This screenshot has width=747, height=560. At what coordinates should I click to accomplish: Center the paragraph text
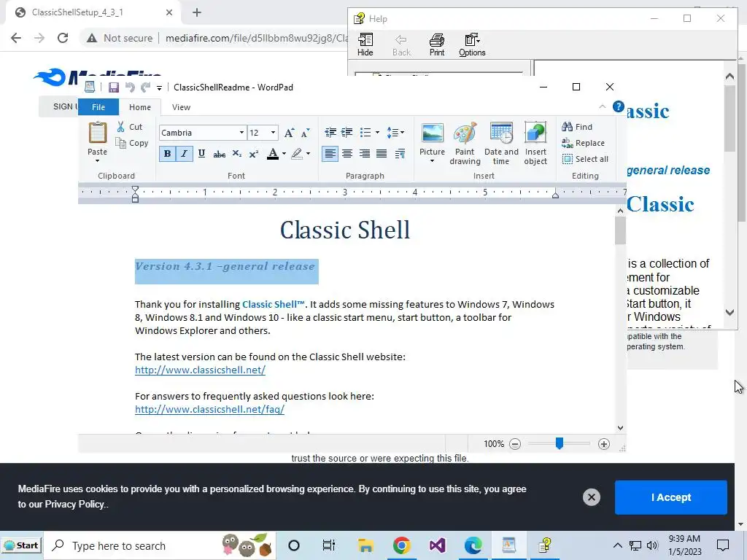pyautogui.click(x=347, y=153)
